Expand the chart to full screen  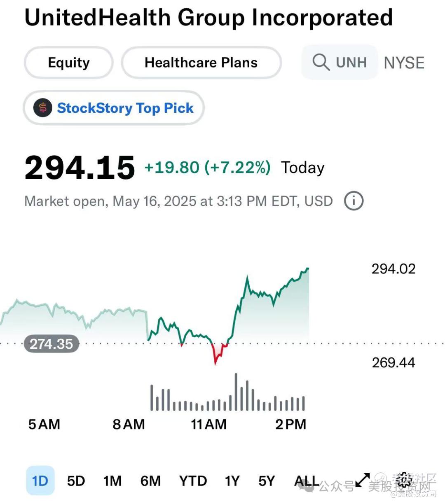click(x=363, y=480)
